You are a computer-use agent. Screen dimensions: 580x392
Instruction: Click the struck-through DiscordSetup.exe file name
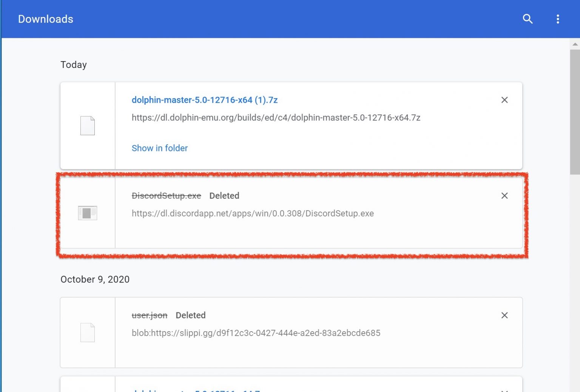click(x=166, y=196)
